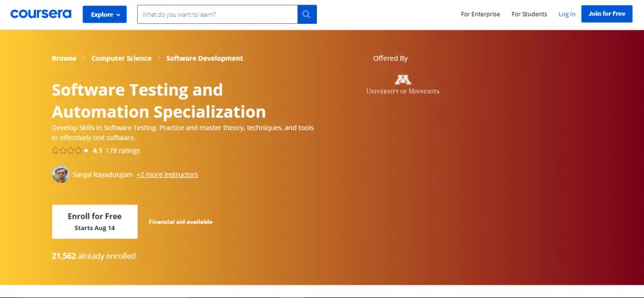Open the For Students page
Screen dimensions: 644x298
(x=529, y=14)
